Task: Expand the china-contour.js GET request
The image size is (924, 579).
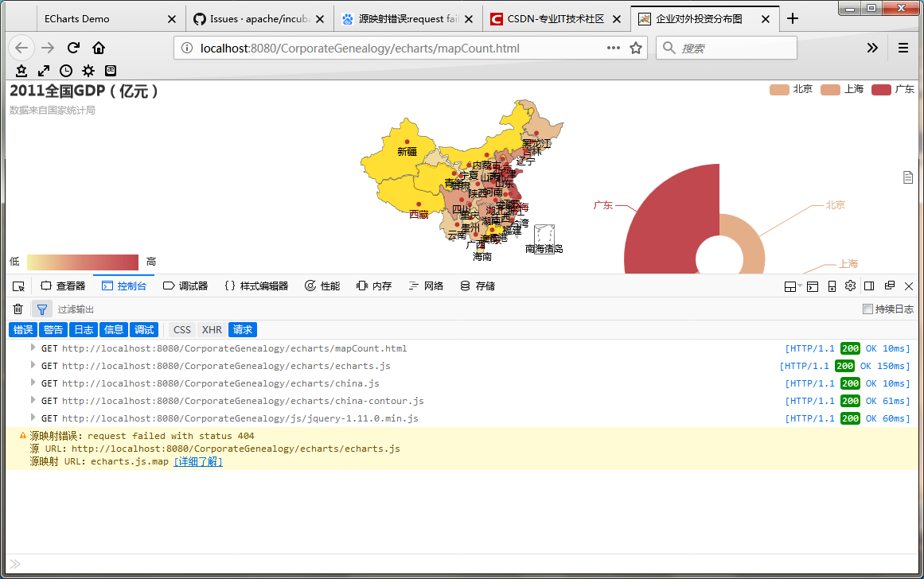Action: [33, 401]
